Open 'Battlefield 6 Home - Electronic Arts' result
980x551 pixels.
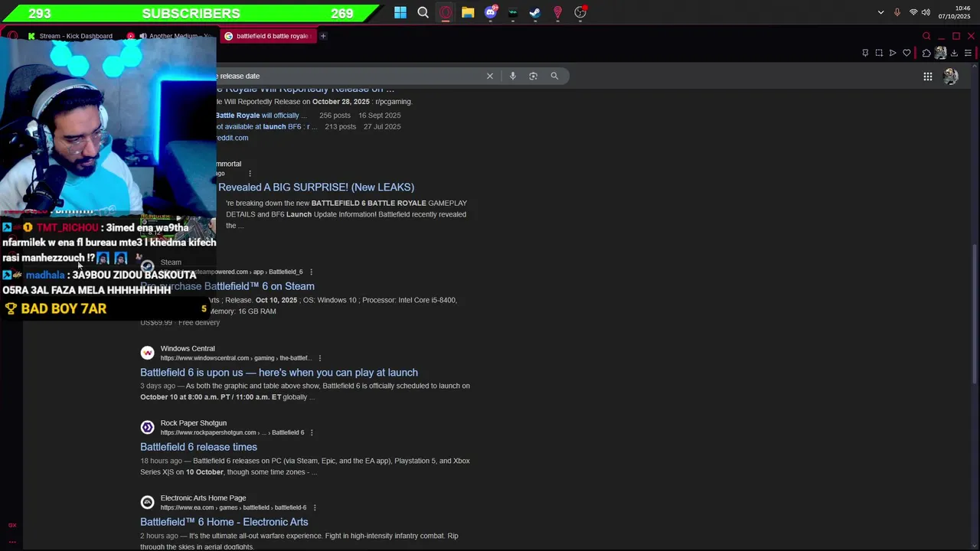tap(224, 522)
